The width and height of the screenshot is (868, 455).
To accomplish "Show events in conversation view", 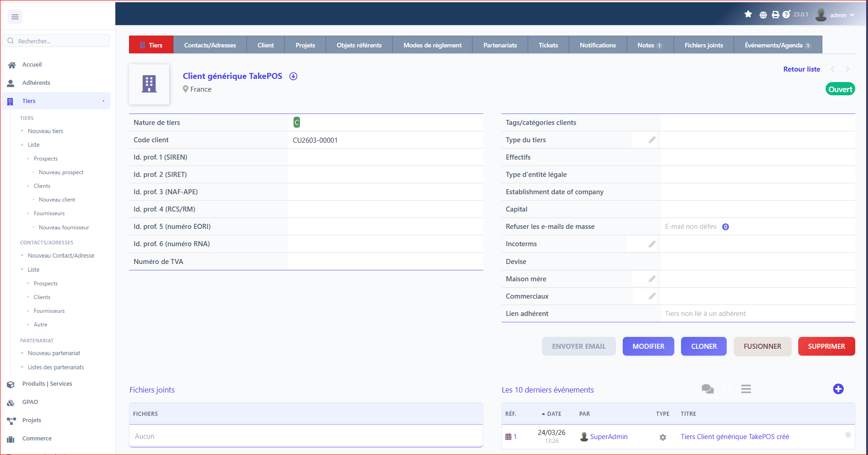I will 708,389.
